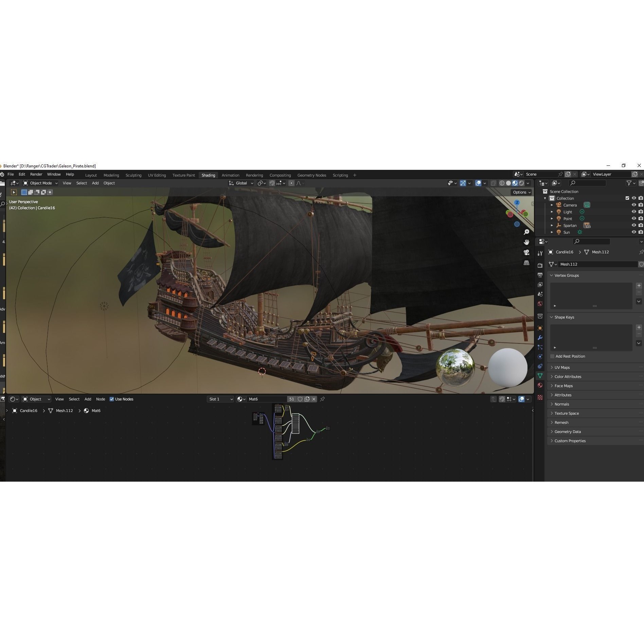This screenshot has width=644, height=644.
Task: Hide the Sun object in the outliner
Action: [x=634, y=232]
